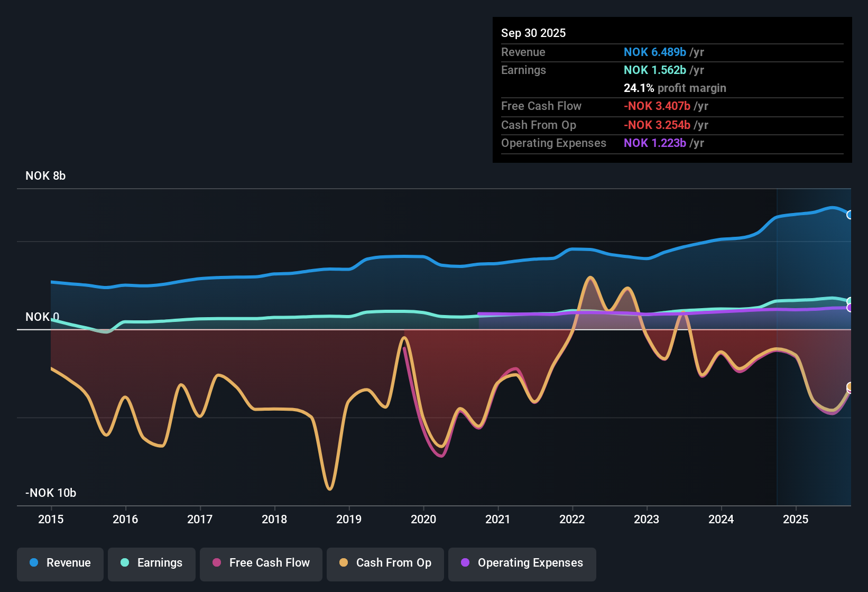Click the NOK 6.489b revenue value
The height and width of the screenshot is (592, 868).
click(654, 52)
